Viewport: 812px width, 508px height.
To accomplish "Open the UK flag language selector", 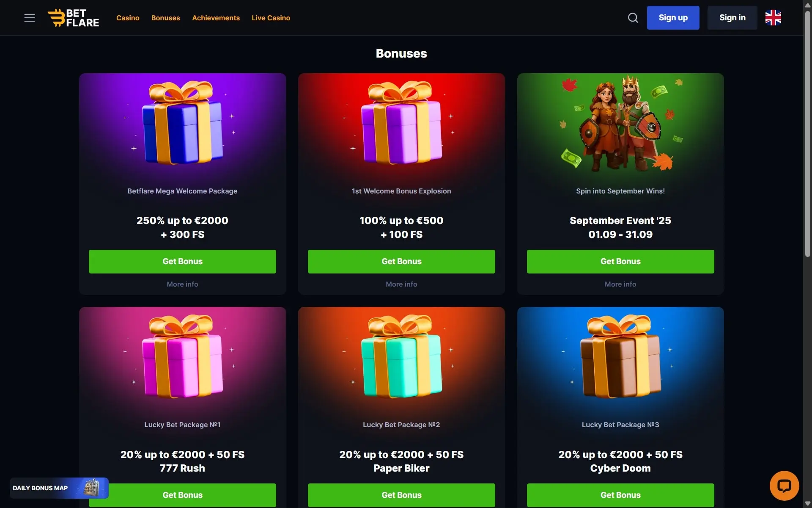I will 773,18.
